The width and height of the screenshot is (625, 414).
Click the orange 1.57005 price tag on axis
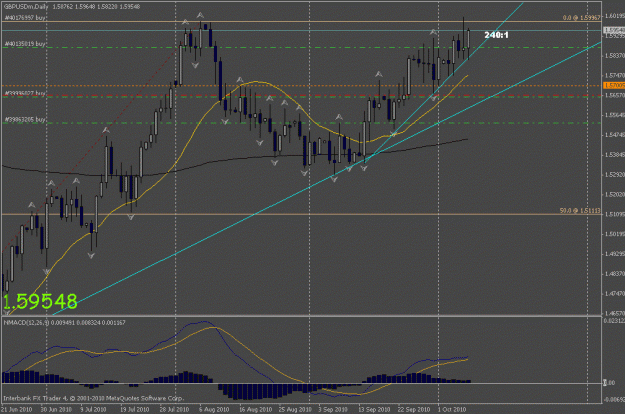pos(614,85)
